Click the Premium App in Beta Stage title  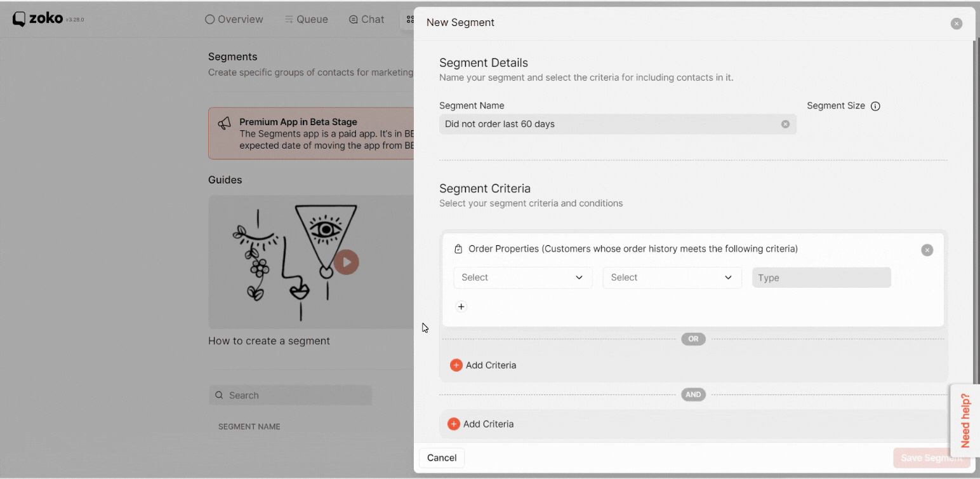298,122
